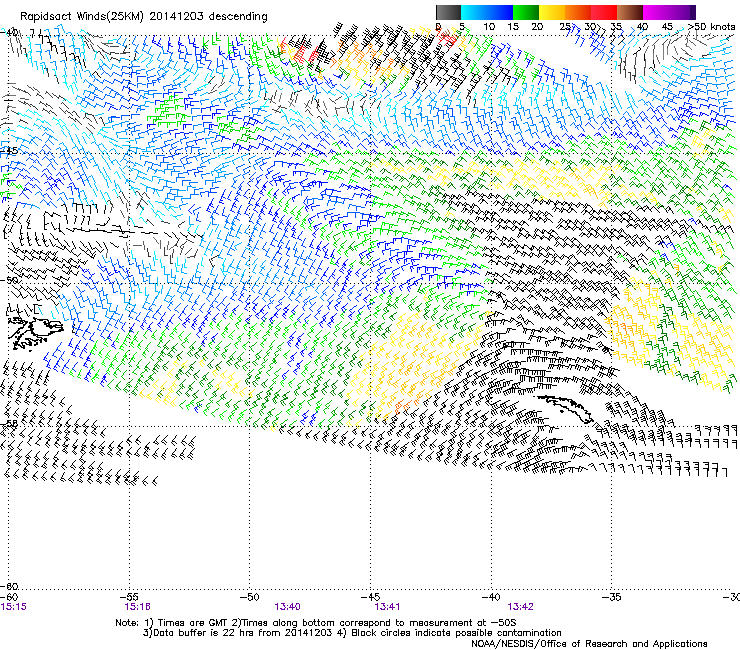Click longitude label '-40' on the bottom axis

(x=491, y=597)
